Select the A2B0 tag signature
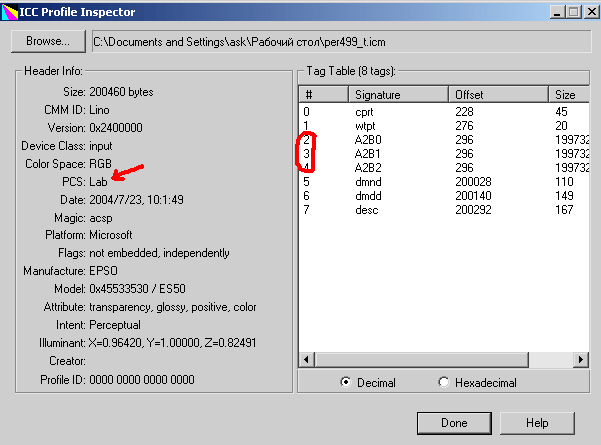 click(368, 140)
